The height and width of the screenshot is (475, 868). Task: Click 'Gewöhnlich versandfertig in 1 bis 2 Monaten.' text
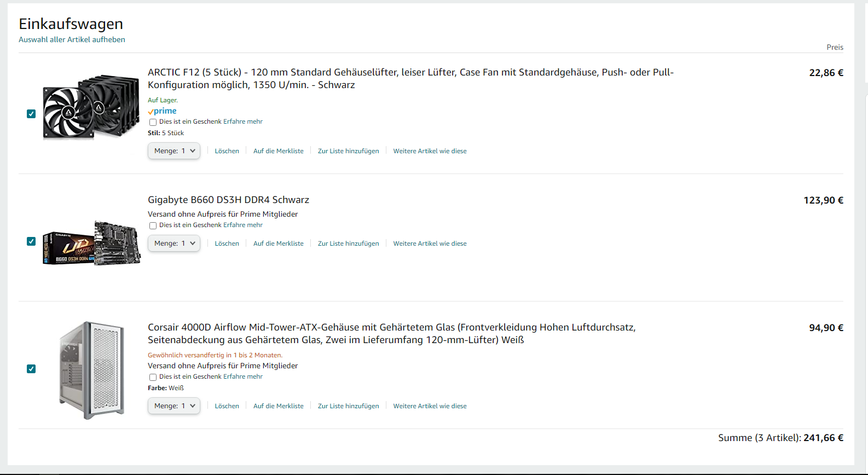(215, 355)
